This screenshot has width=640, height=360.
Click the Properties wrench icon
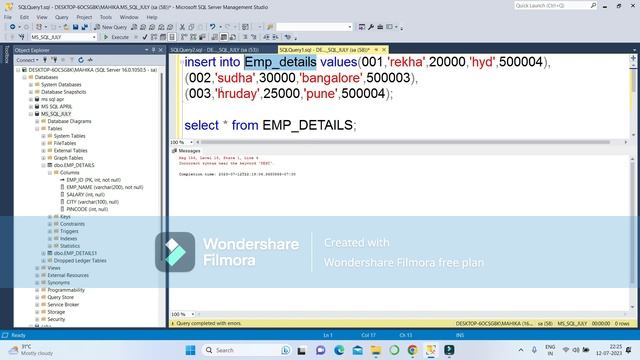tap(371, 27)
